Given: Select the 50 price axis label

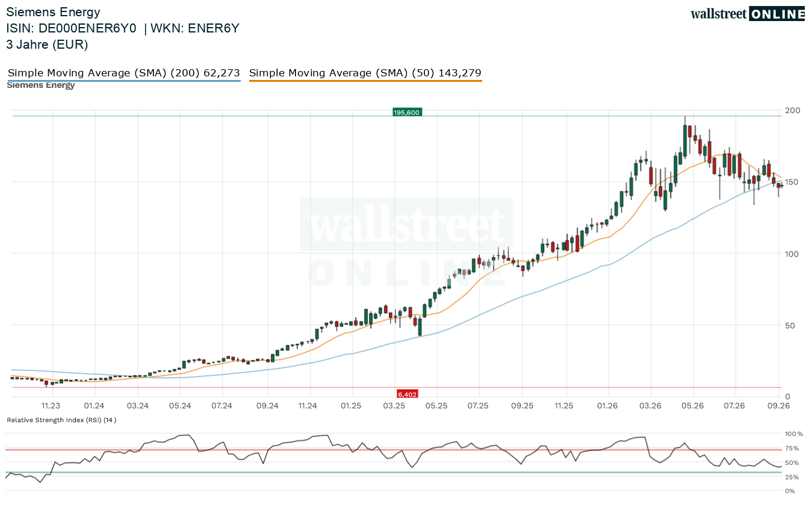Looking at the screenshot, I should click(790, 325).
